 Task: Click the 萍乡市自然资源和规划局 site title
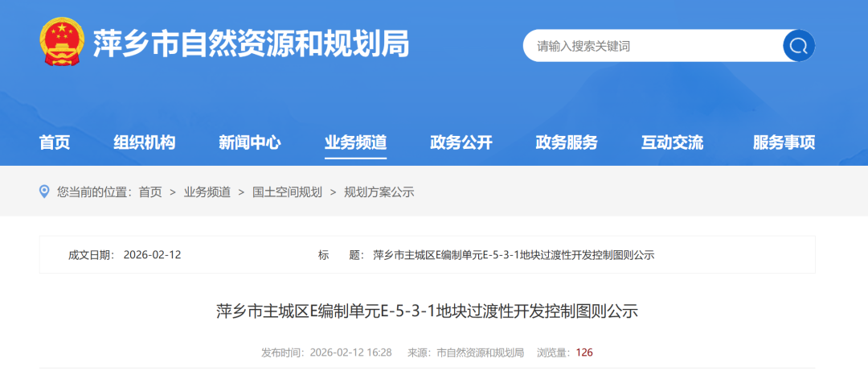251,43
